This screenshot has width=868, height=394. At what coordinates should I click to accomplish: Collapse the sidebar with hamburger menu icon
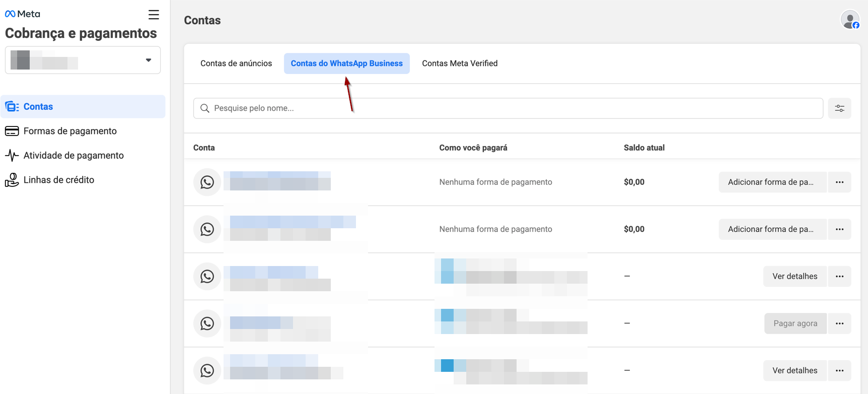tap(154, 15)
